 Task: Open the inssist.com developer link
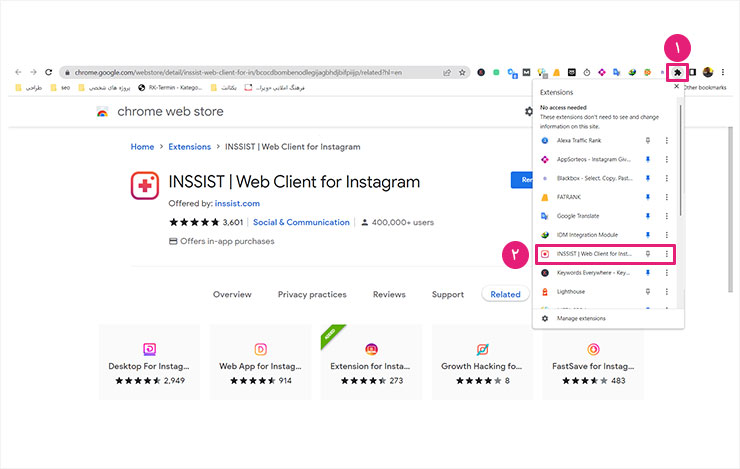[x=237, y=203]
